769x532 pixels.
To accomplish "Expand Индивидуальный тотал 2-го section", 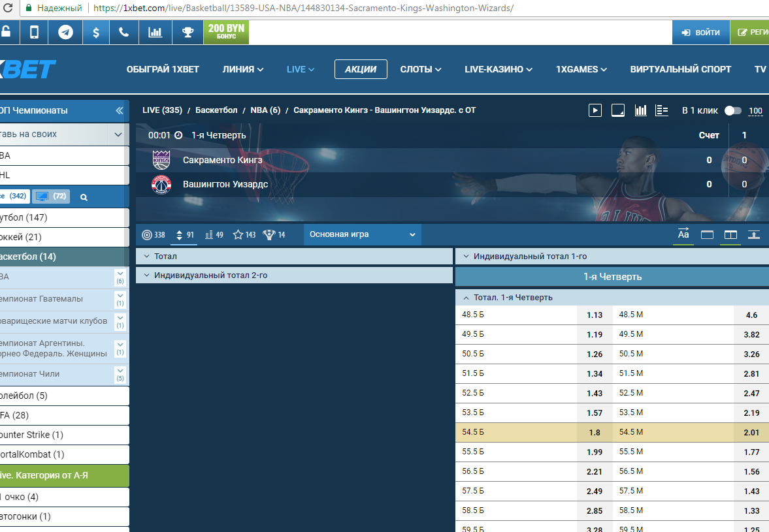I will [294, 275].
